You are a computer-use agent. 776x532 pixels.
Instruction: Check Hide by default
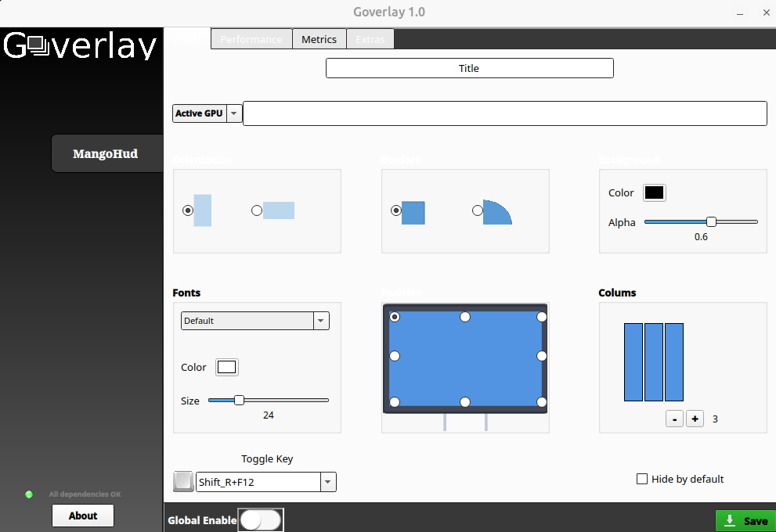642,479
